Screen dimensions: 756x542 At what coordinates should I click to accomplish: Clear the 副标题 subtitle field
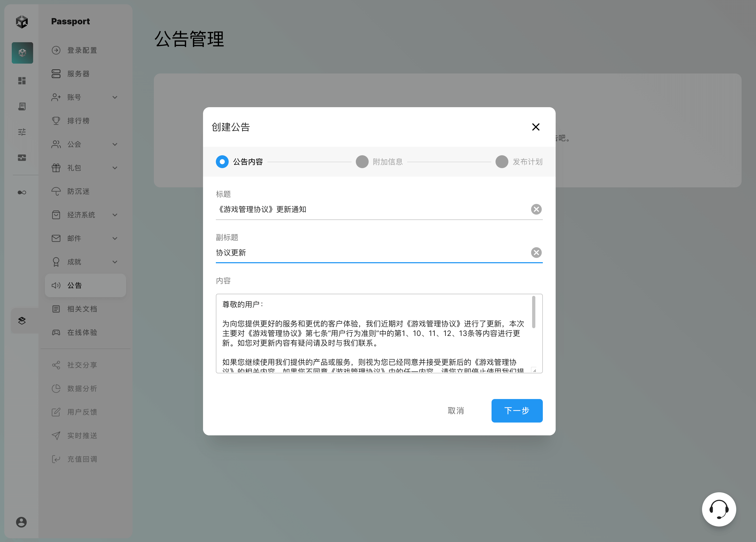point(536,253)
